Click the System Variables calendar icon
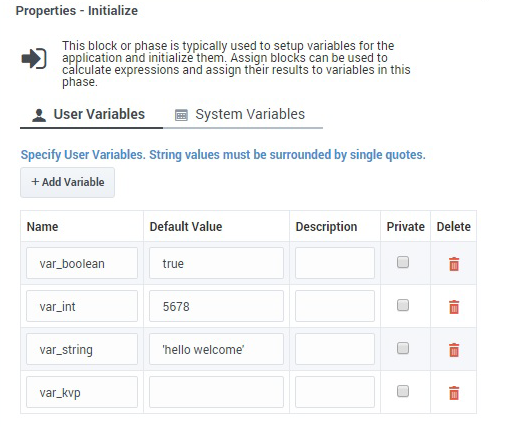 coord(181,115)
